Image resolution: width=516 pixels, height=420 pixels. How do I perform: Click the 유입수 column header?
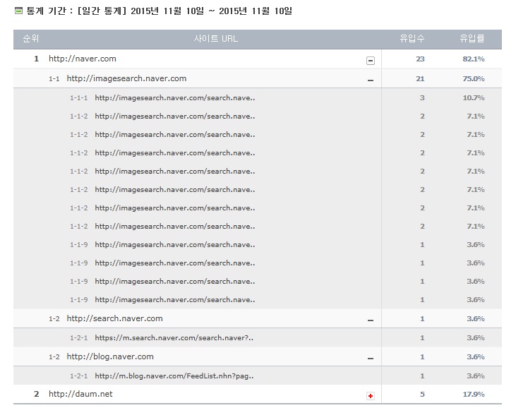coord(412,39)
